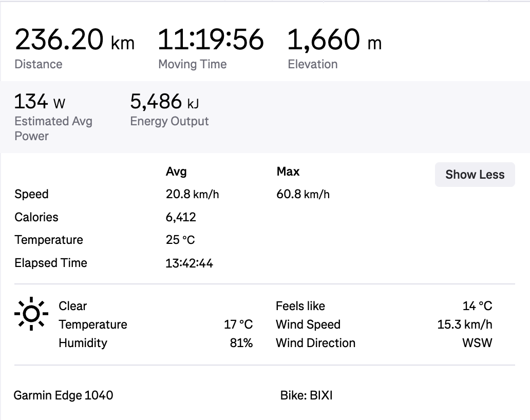Viewport: 530px width, 420px height.
Task: Click the 15.3 km/h wind speed value
Action: [x=464, y=324]
